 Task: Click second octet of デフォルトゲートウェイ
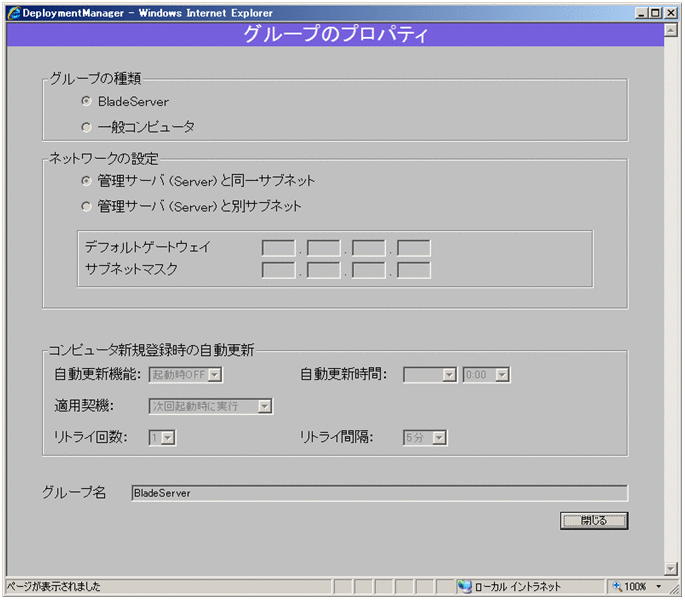323,248
